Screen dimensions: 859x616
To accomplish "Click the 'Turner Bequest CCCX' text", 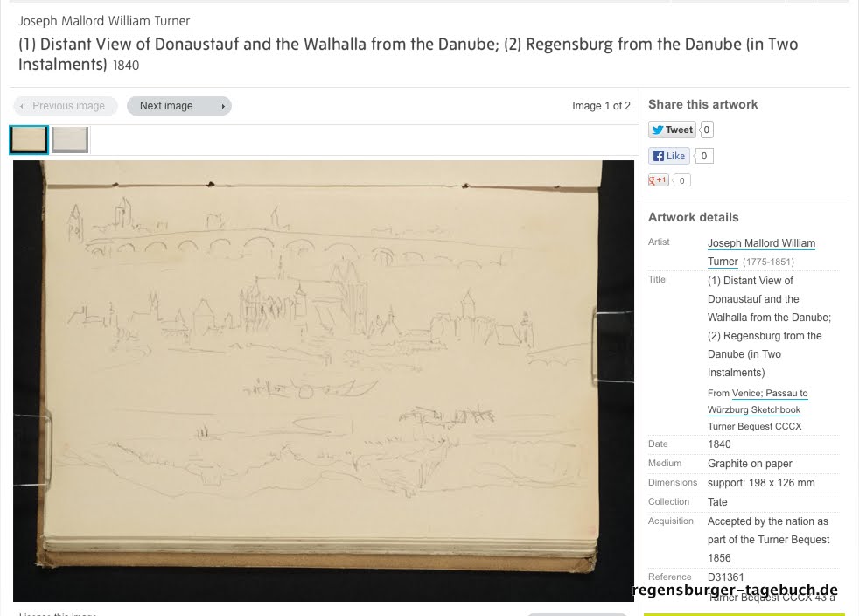I will 754,426.
